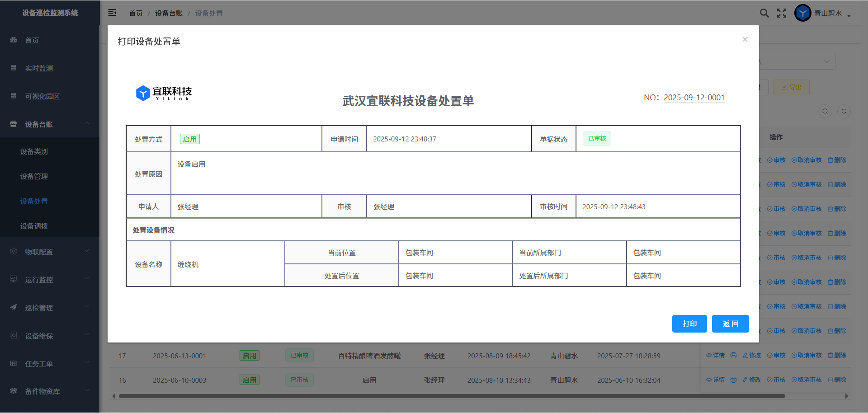Open 详情 for row 16

[x=715, y=380]
